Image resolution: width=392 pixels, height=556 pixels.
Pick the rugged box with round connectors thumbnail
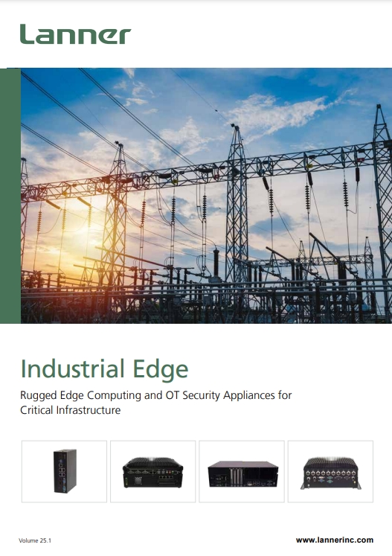click(x=330, y=471)
